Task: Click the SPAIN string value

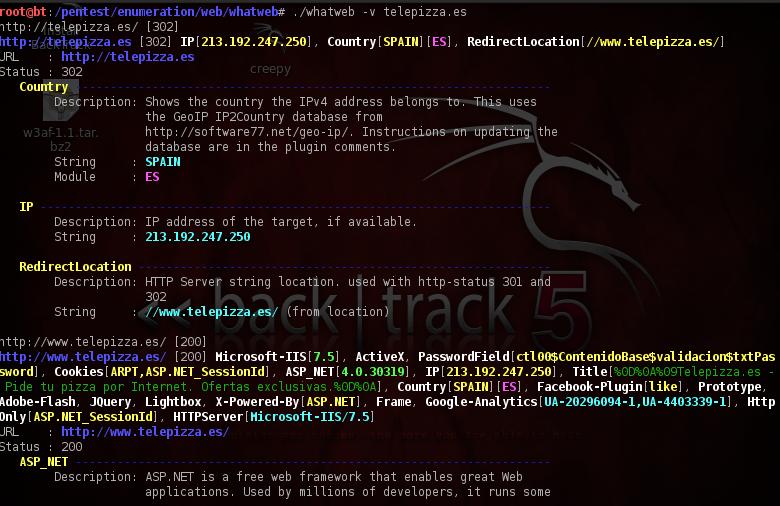Action: (163, 162)
